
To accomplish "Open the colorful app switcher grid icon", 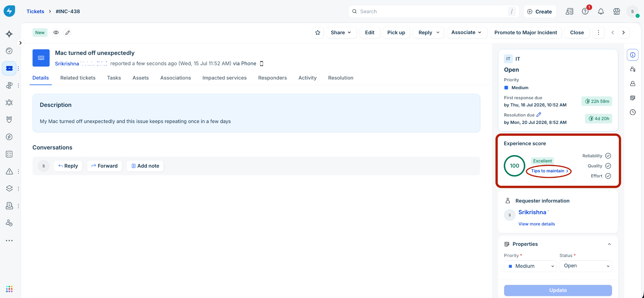I will (x=9, y=289).
